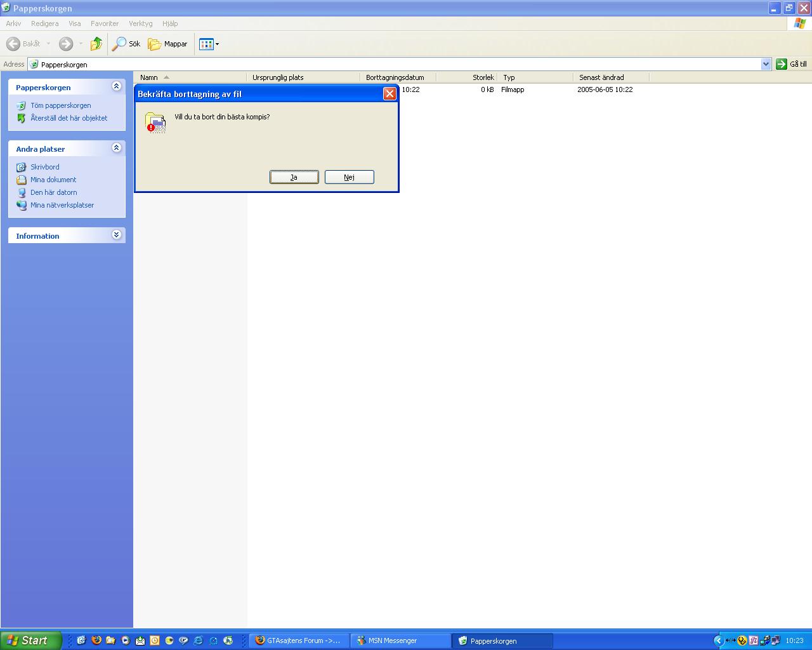Expand the Information sidebar panel

116,235
